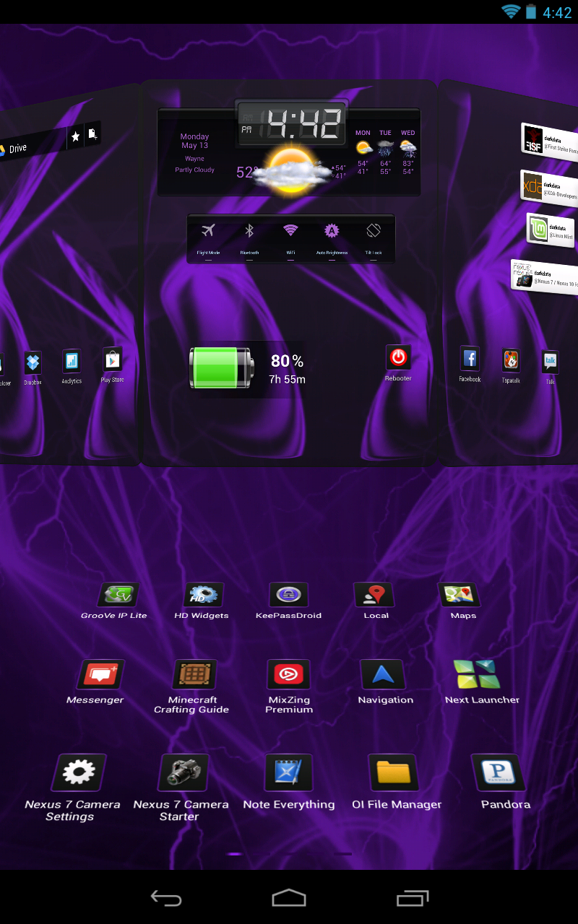Tap the Home navigation button

tap(289, 898)
